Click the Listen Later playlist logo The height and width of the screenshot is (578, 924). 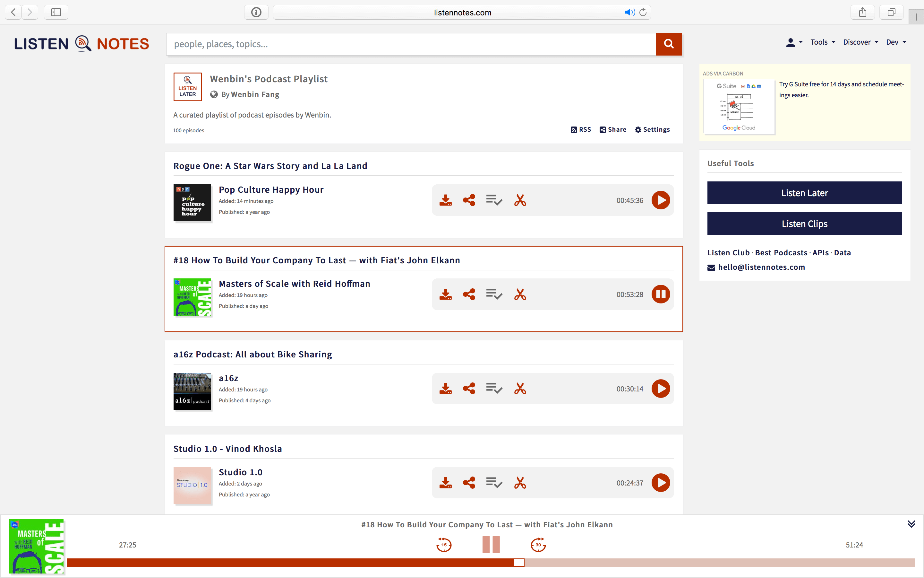click(187, 87)
